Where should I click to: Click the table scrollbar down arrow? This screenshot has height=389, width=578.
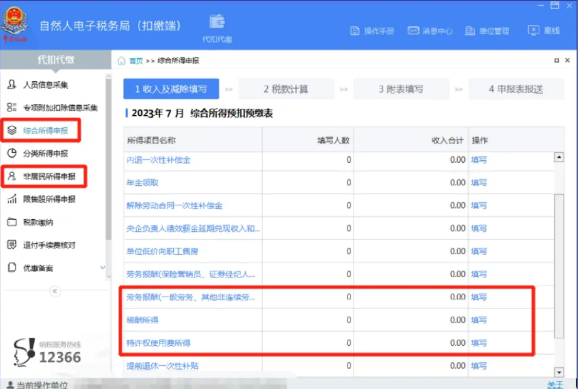tap(559, 372)
